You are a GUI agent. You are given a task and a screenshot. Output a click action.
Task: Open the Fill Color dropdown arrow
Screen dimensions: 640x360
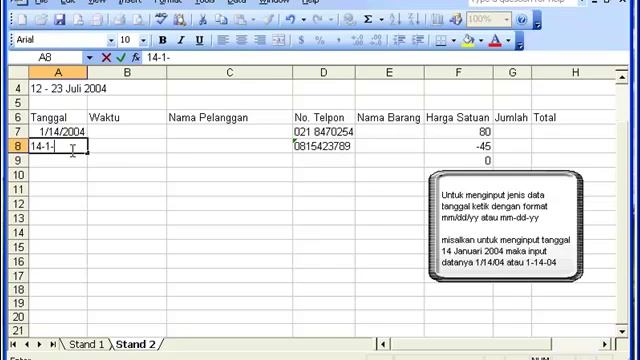point(481,40)
